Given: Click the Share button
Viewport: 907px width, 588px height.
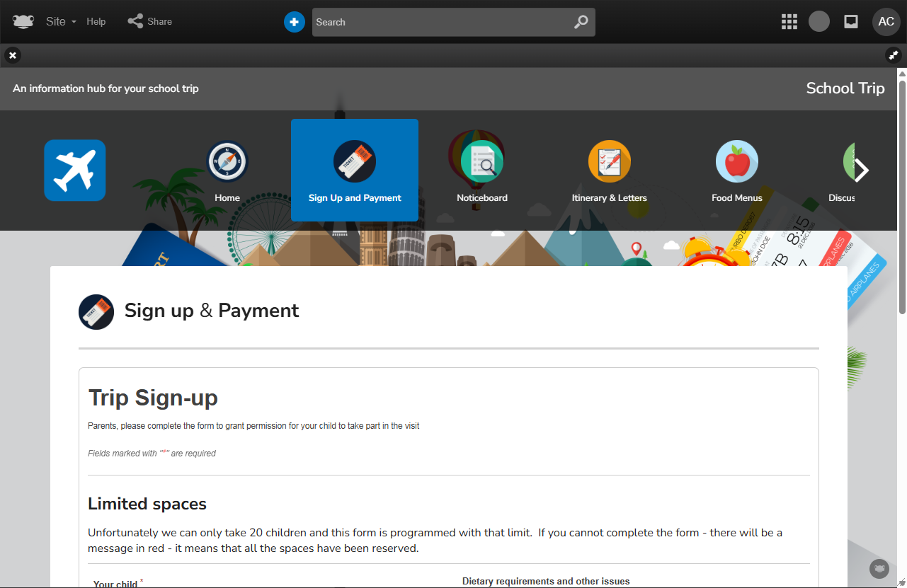Looking at the screenshot, I should [150, 21].
